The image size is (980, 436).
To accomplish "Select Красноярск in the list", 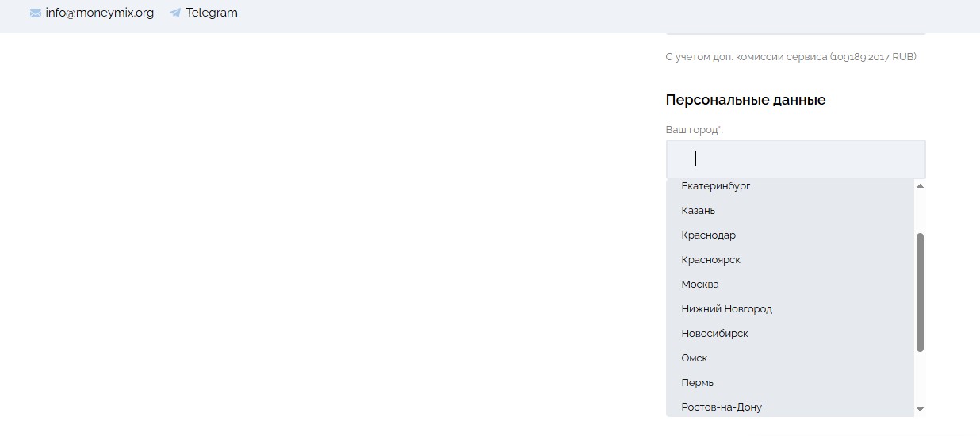I will (711, 260).
